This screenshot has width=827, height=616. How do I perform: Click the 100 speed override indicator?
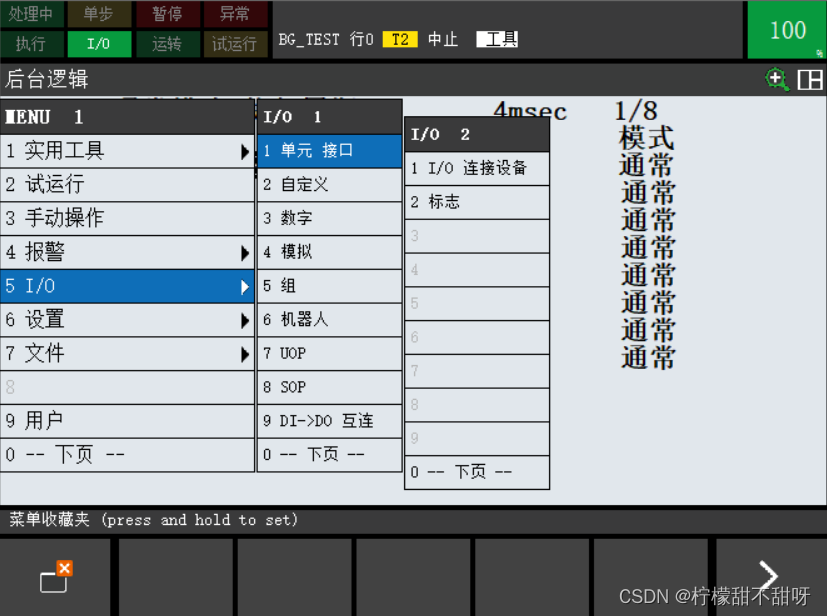click(x=787, y=30)
